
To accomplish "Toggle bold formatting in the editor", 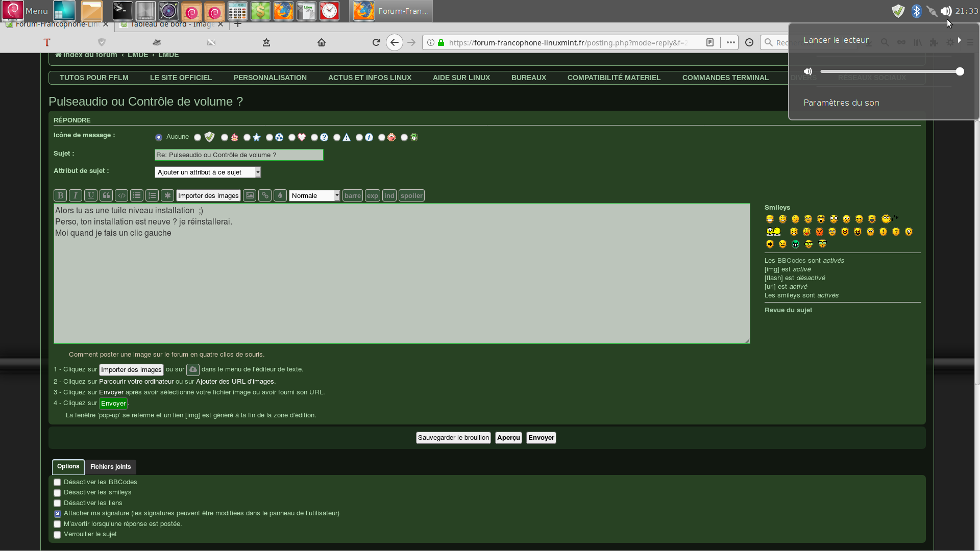I will [60, 195].
